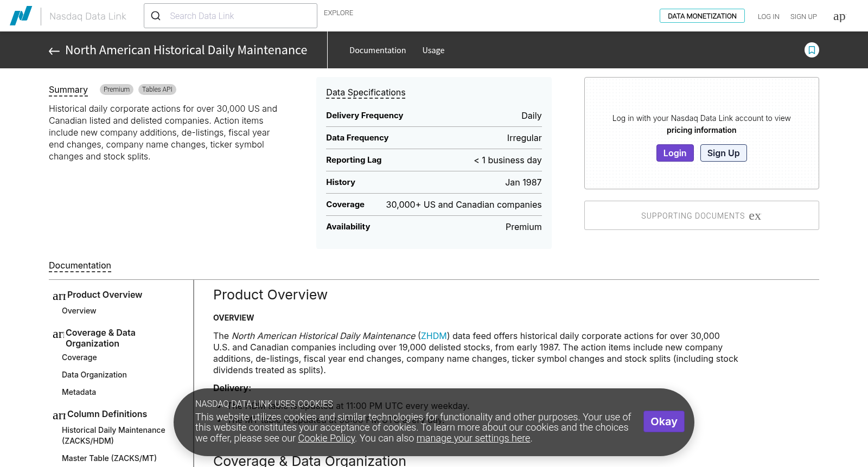The height and width of the screenshot is (467, 868).
Task: Click the purple Login button
Action: (675, 153)
